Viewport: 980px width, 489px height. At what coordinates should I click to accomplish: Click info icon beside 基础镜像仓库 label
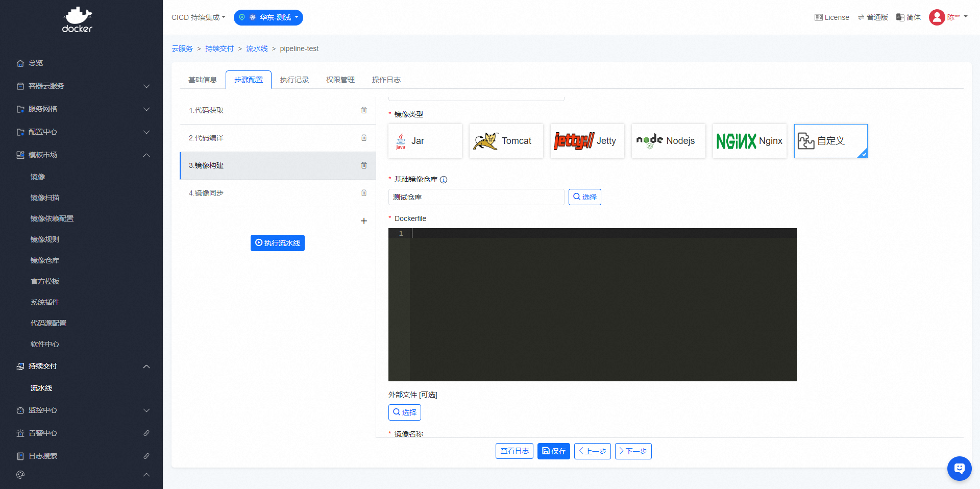click(444, 180)
